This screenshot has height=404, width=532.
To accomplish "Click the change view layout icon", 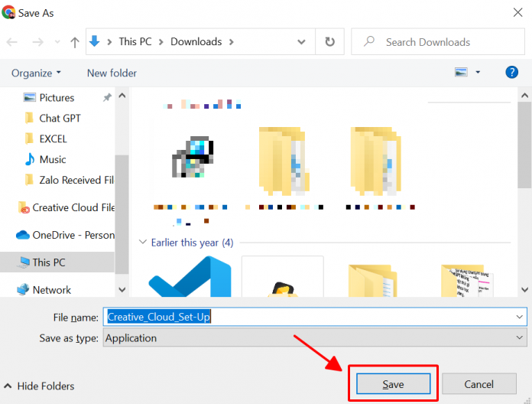I will pos(461,72).
